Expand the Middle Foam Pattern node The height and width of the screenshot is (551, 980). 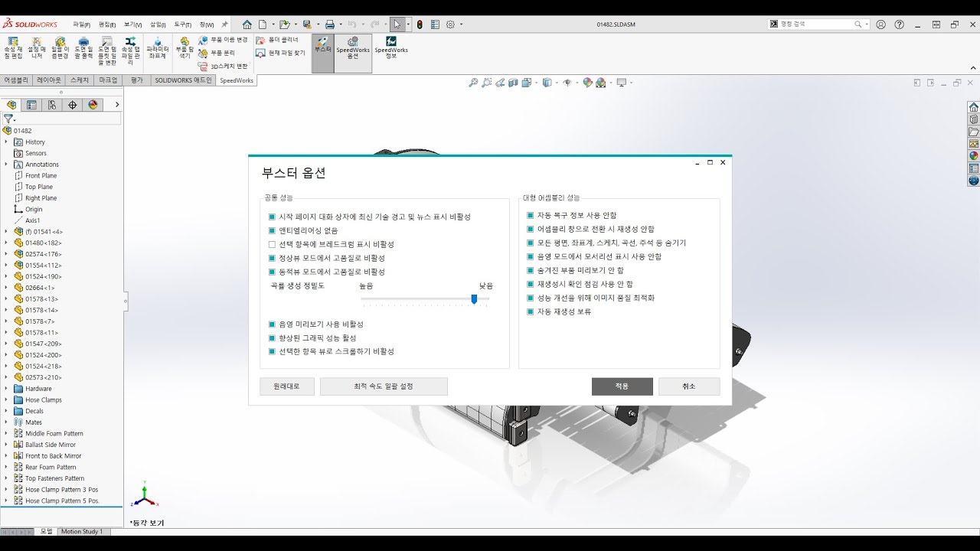click(x=6, y=433)
